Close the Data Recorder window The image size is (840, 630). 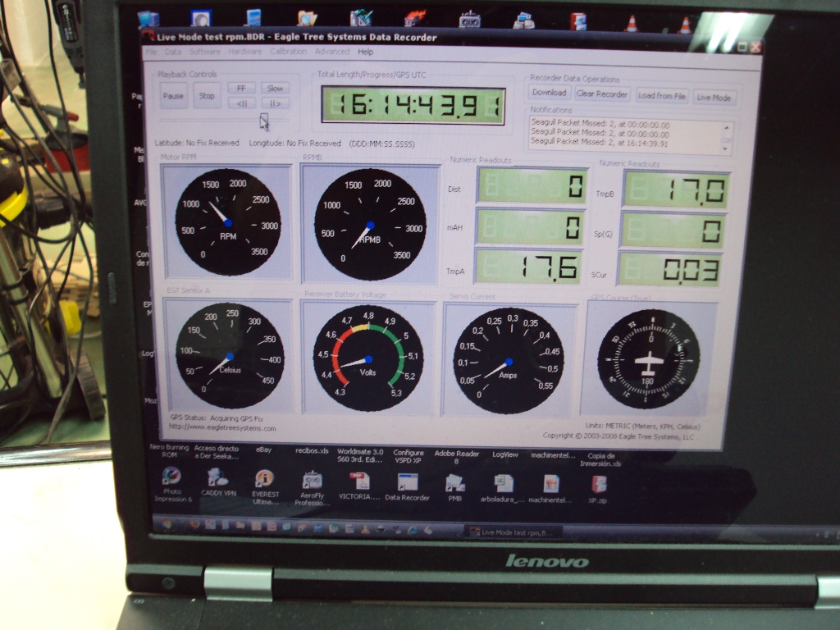pyautogui.click(x=756, y=47)
